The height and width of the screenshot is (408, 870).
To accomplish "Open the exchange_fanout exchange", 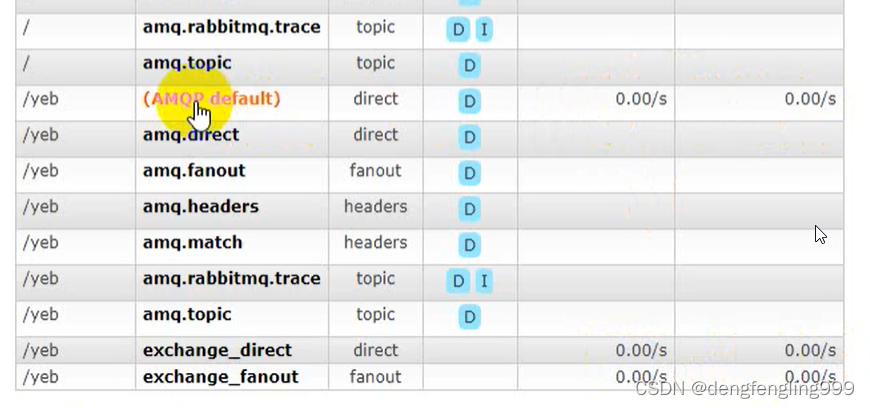I will click(220, 377).
